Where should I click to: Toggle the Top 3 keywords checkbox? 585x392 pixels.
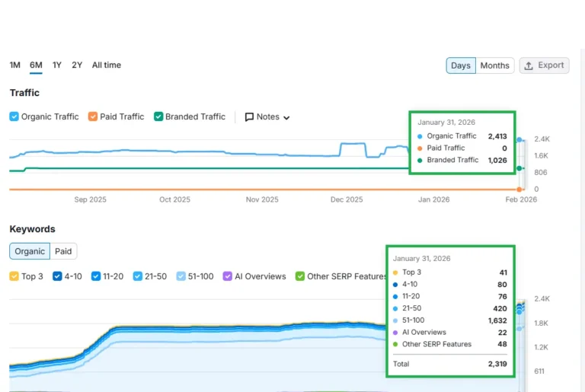click(14, 276)
